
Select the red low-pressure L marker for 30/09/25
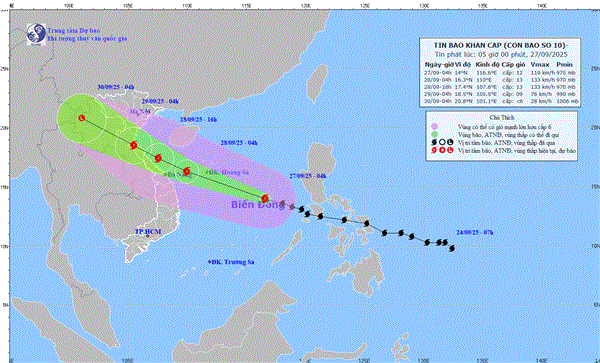tap(81, 118)
